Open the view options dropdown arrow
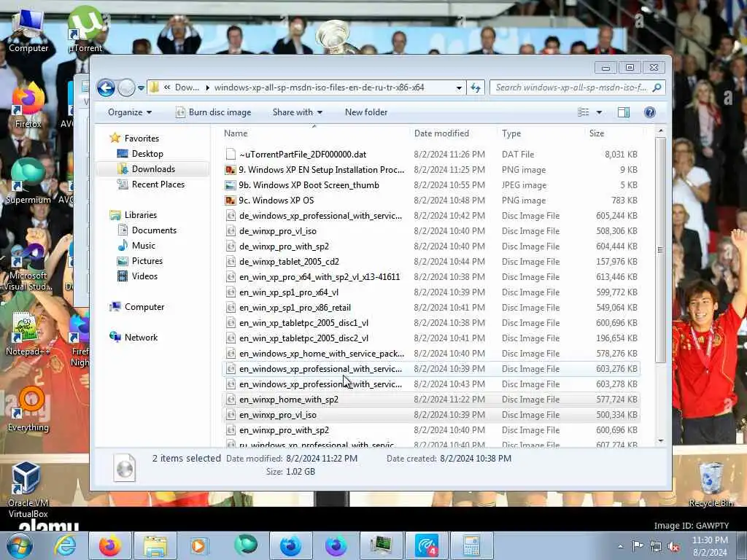Viewport: 747px width, 560px height. click(x=600, y=112)
